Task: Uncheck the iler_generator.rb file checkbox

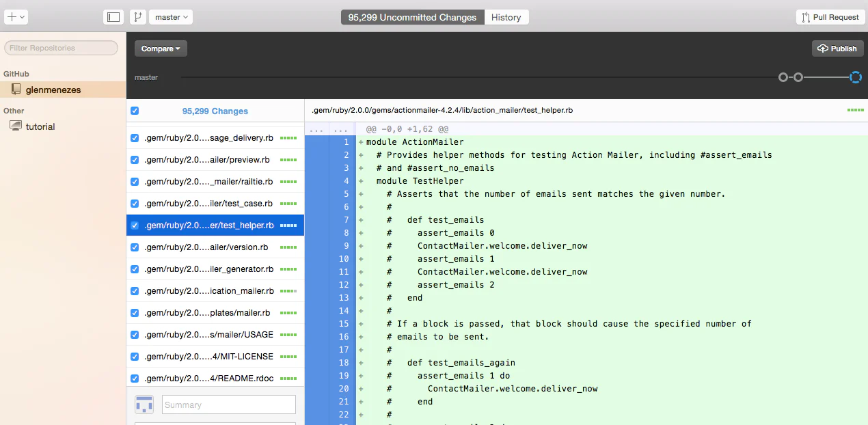Action: (135, 269)
